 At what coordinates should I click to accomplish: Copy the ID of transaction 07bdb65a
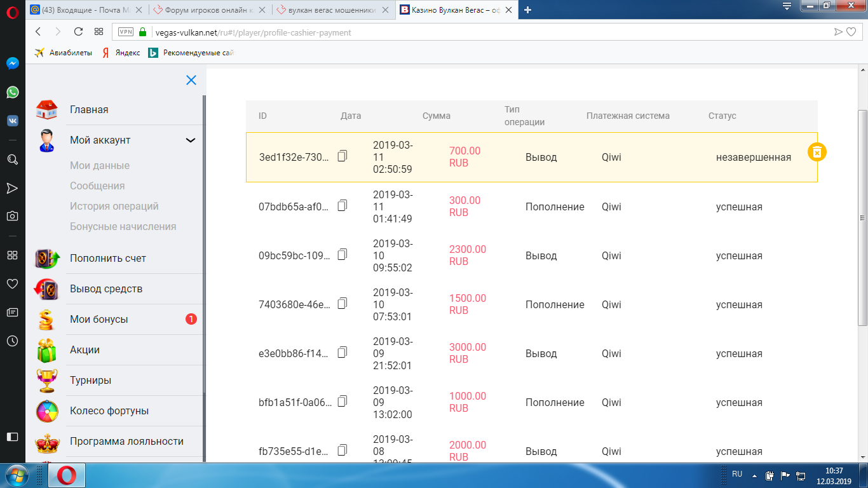(x=342, y=205)
